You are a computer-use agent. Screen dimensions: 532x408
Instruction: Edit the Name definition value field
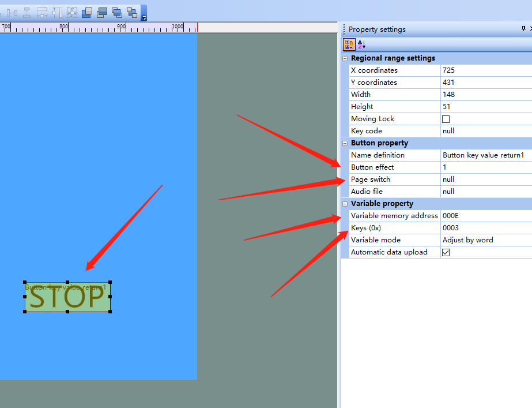pyautogui.click(x=486, y=155)
